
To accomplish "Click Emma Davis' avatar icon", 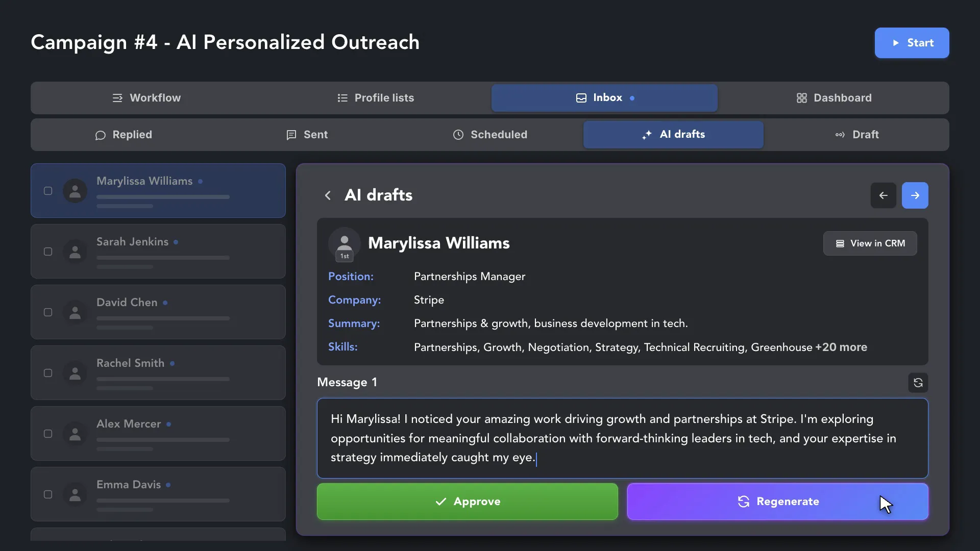I will [75, 494].
